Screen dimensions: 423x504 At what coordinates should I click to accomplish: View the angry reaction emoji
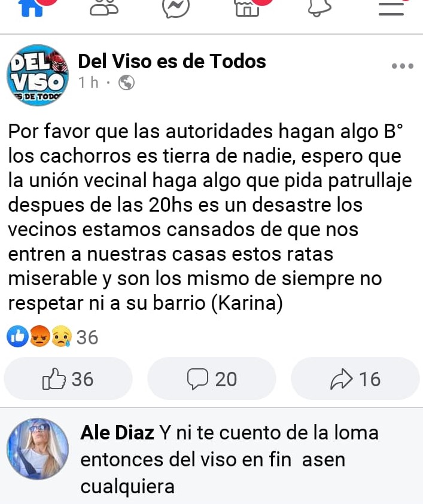tap(39, 337)
